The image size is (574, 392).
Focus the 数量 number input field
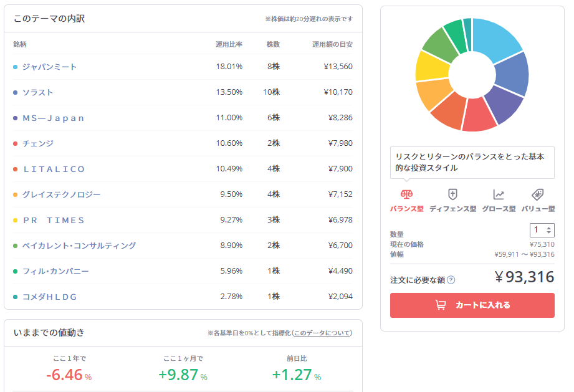point(542,230)
